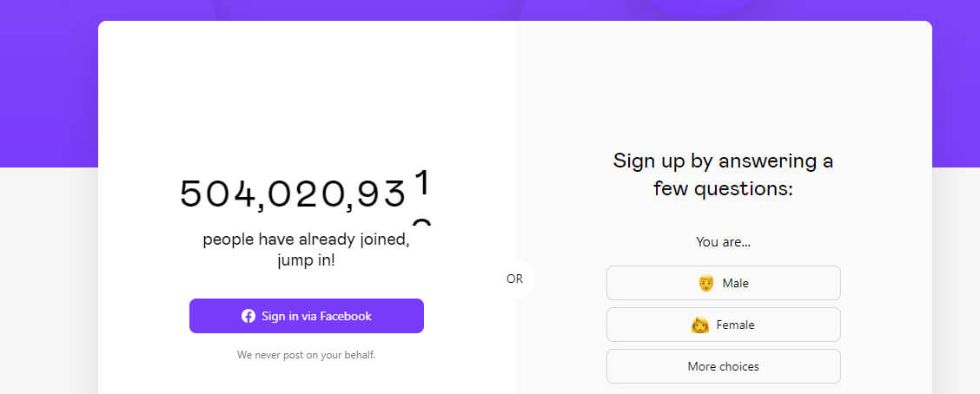The height and width of the screenshot is (394, 980).
Task: Sign in via Facebook
Action: tap(306, 316)
